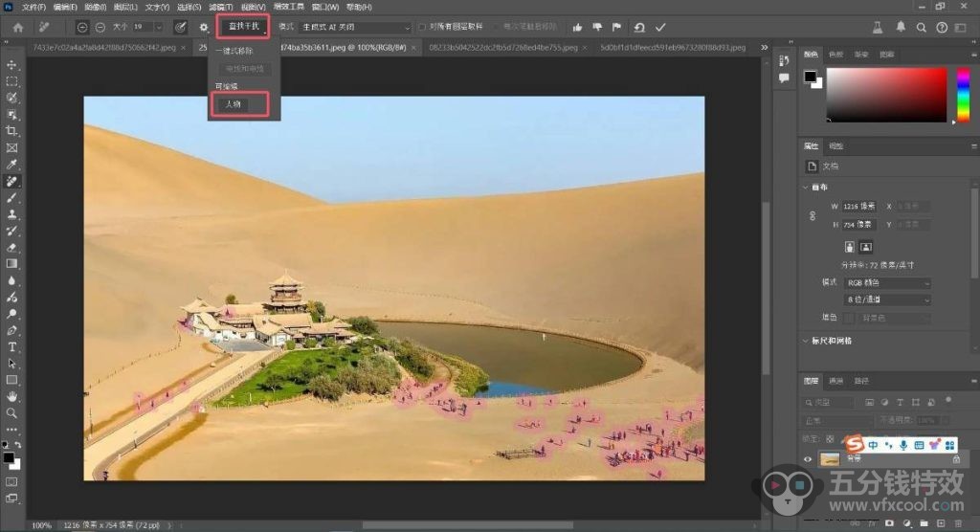Image resolution: width=980 pixels, height=532 pixels.
Task: Commit changes with the checkmark icon
Action: [660, 28]
